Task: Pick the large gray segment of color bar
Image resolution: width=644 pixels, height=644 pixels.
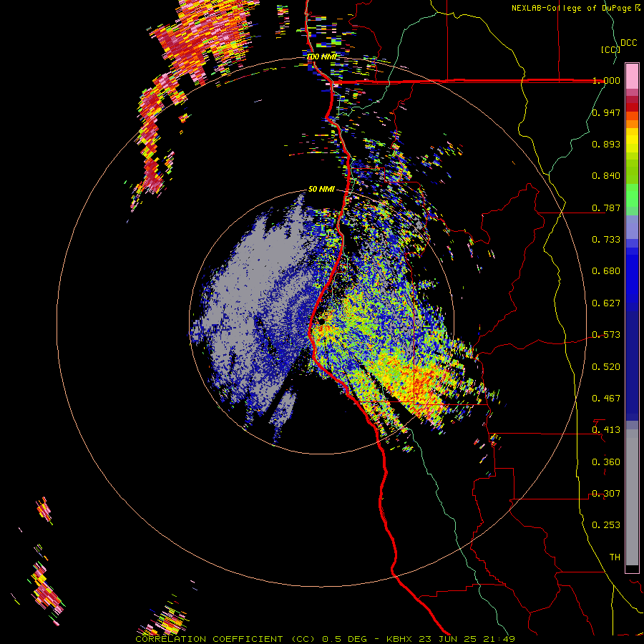Action: [x=632, y=497]
